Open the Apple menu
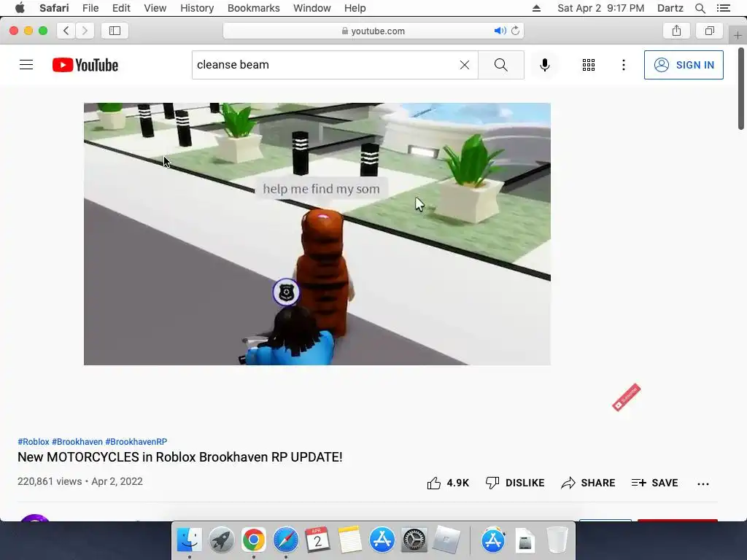Image resolution: width=747 pixels, height=560 pixels. 20,8
